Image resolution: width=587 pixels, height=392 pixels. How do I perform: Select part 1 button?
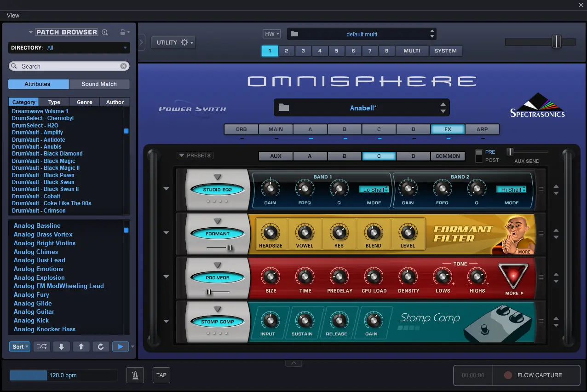270,51
